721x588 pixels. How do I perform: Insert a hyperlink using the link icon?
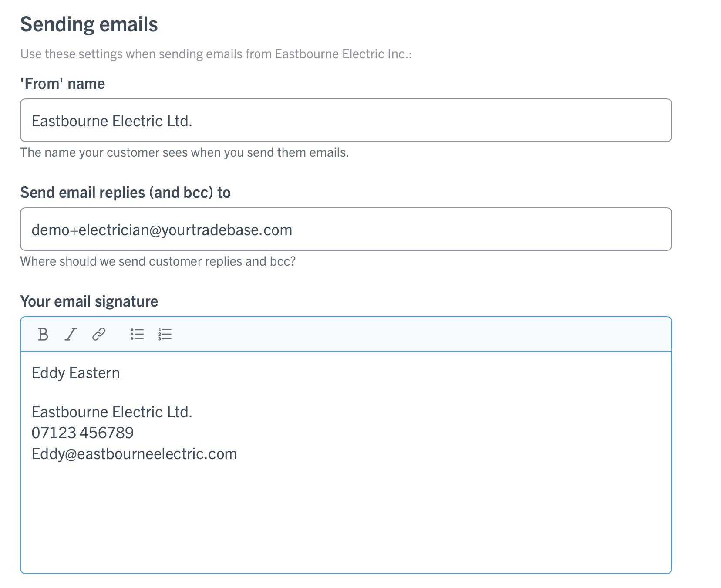click(x=99, y=335)
